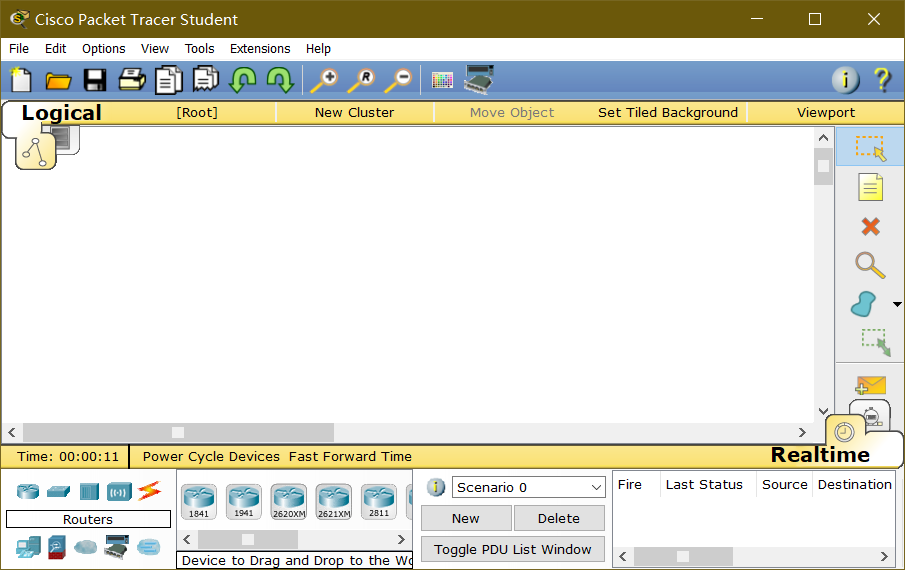
Task: Open the Extensions menu
Action: pos(260,48)
